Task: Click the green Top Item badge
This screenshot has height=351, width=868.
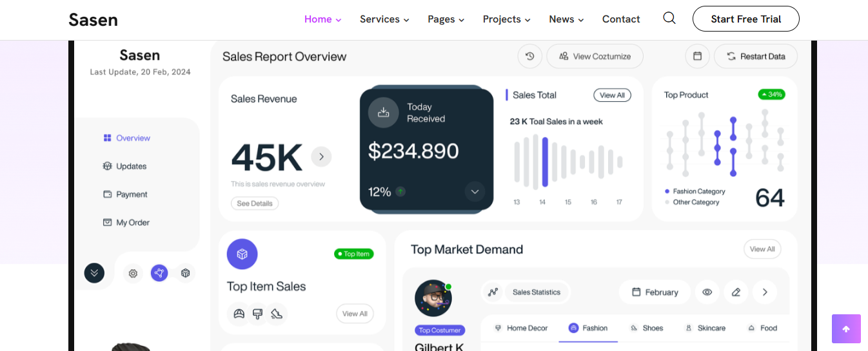Action: click(x=353, y=254)
